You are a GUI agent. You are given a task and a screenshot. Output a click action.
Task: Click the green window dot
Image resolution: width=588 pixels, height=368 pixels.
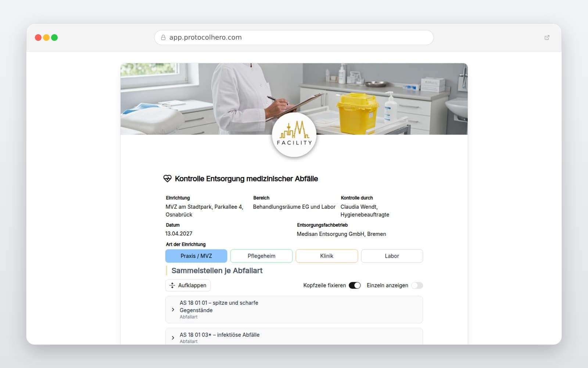click(54, 38)
